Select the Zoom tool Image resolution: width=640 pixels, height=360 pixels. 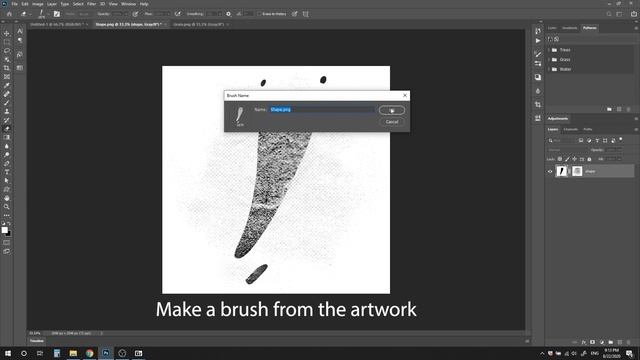[x=7, y=207]
